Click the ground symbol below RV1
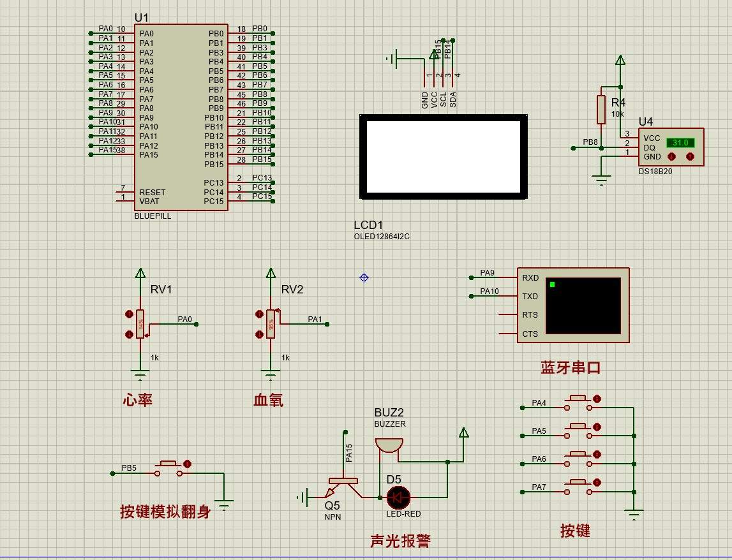Viewport: 732px width, 560px height. [140, 376]
